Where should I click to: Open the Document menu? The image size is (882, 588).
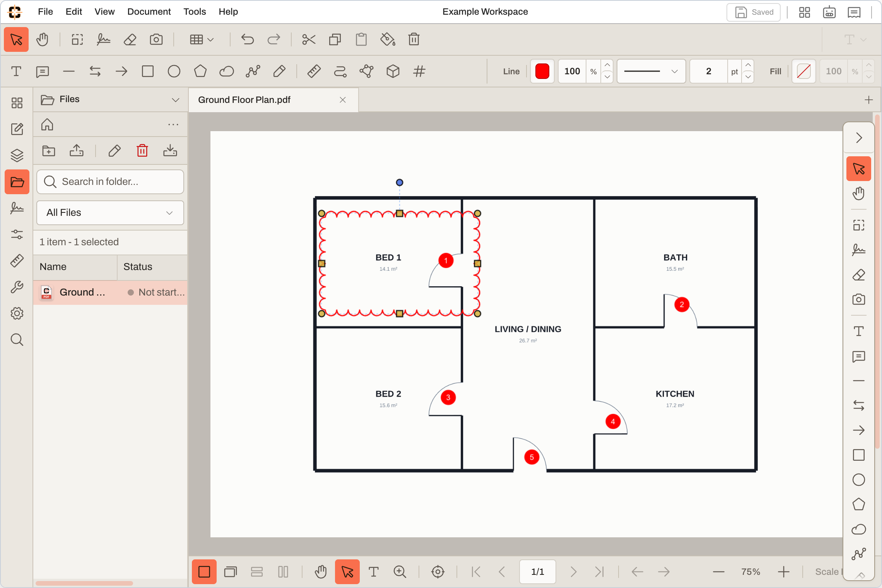coord(149,12)
